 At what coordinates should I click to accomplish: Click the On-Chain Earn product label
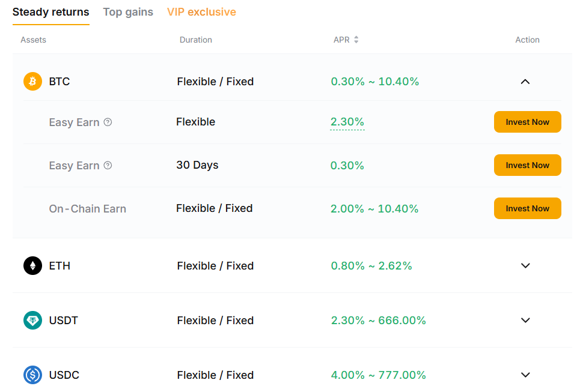pyautogui.click(x=87, y=208)
